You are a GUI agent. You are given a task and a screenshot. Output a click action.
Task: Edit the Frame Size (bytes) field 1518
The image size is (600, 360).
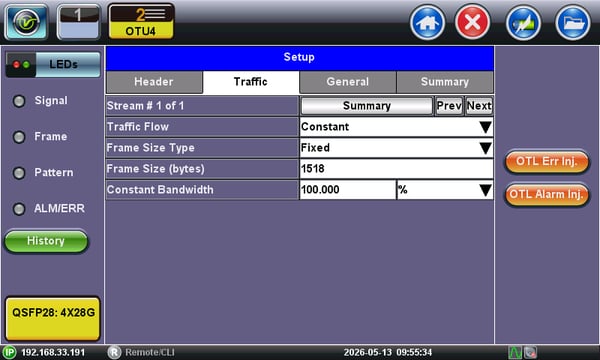[x=396, y=169]
